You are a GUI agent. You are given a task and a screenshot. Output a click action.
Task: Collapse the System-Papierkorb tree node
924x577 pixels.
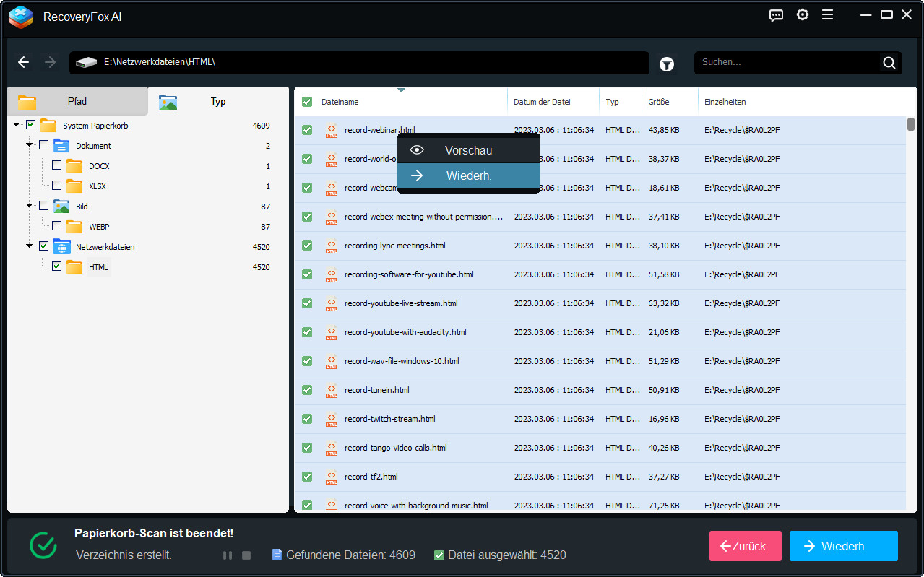(17, 125)
